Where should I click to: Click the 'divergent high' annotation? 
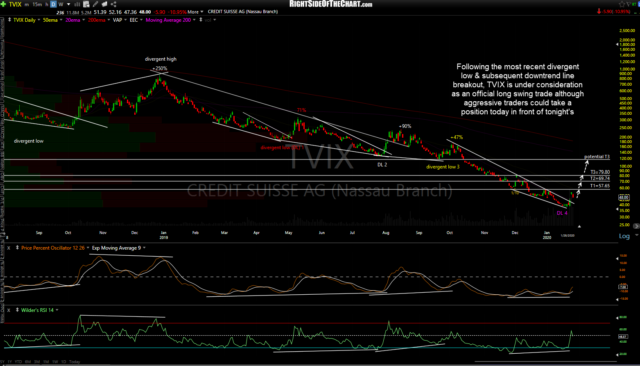pos(161,59)
